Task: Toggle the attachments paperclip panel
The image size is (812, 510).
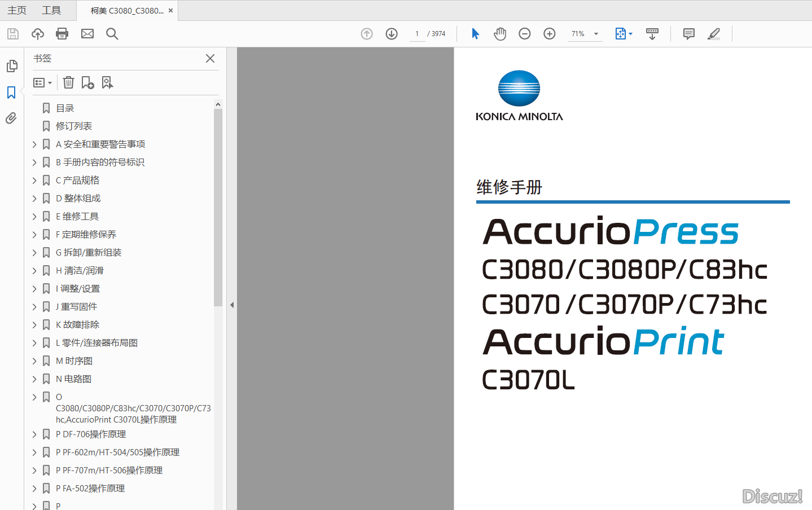Action: 11,118
